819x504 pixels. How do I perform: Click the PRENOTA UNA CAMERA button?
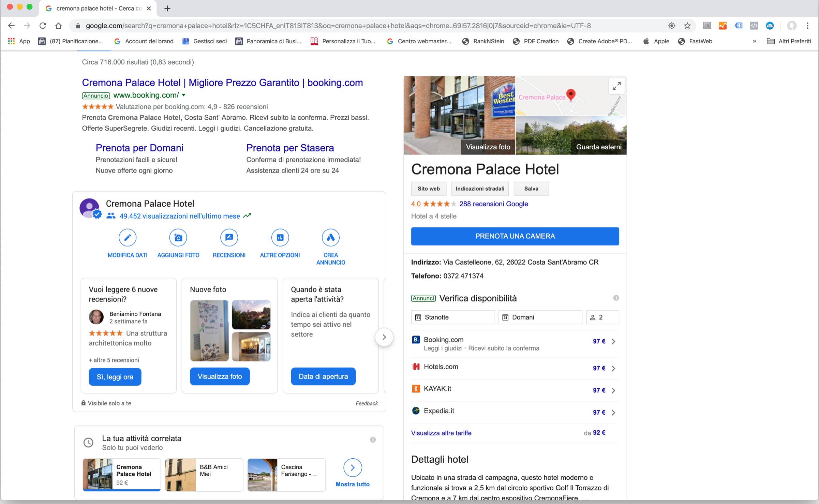tap(515, 236)
